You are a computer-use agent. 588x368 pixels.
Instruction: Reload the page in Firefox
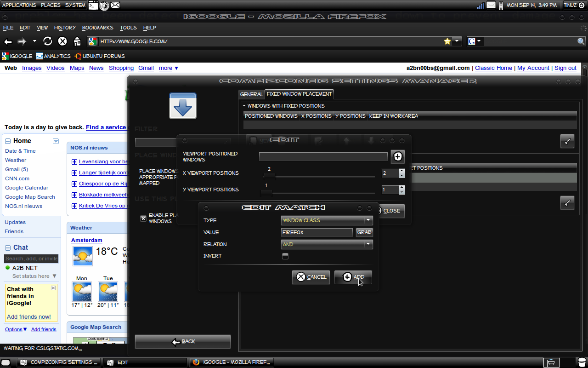coord(48,41)
